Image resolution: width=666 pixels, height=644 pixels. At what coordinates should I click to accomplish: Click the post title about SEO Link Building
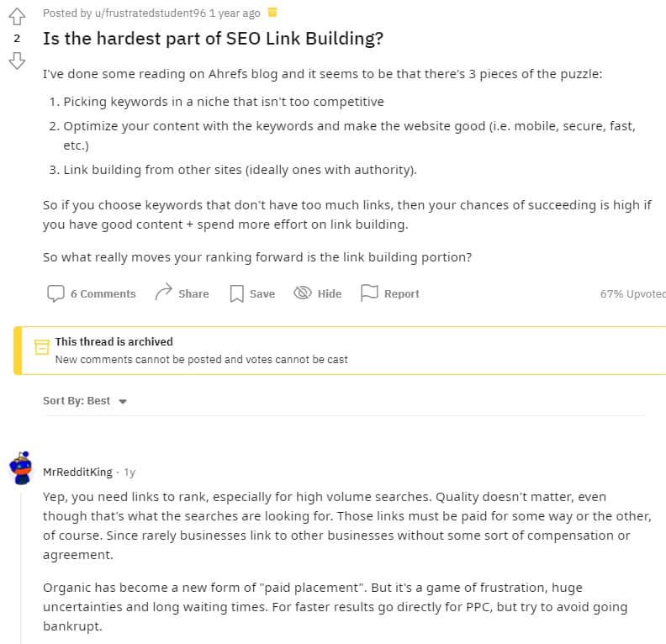[214, 39]
